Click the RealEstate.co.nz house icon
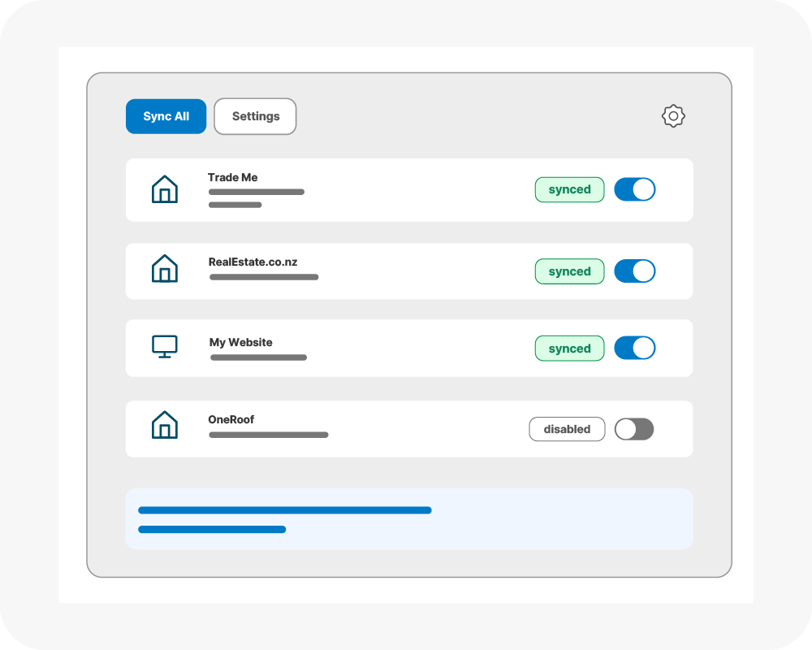The height and width of the screenshot is (650, 812). (165, 268)
